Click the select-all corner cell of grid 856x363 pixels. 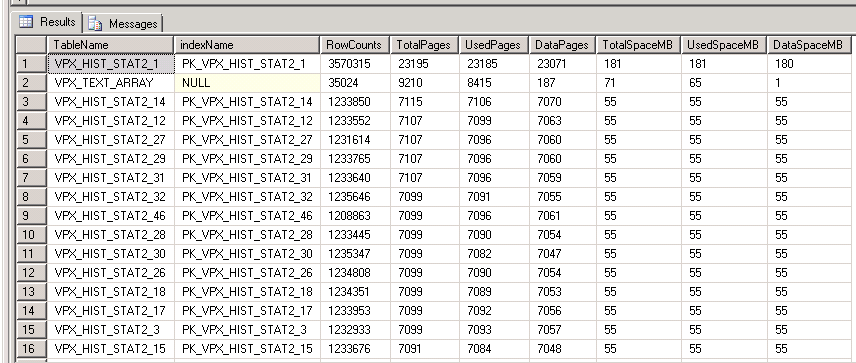tap(31, 45)
